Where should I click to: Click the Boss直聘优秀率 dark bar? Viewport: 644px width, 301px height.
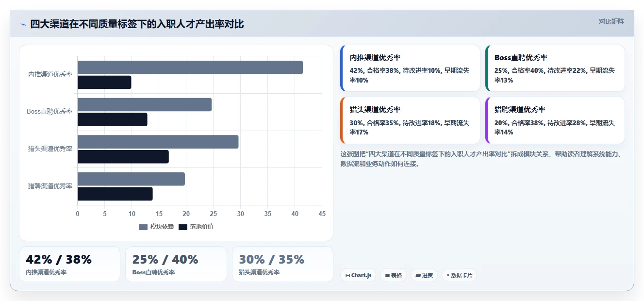click(x=113, y=119)
